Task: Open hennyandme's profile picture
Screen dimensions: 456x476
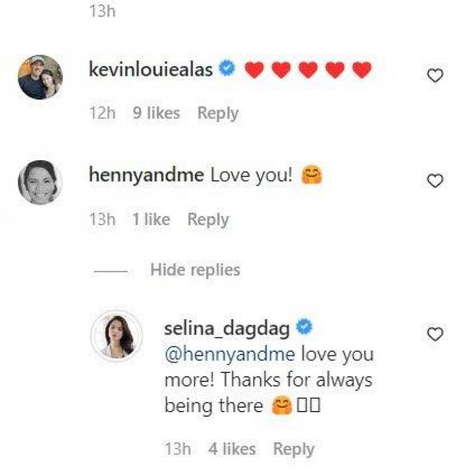Action: tap(40, 182)
